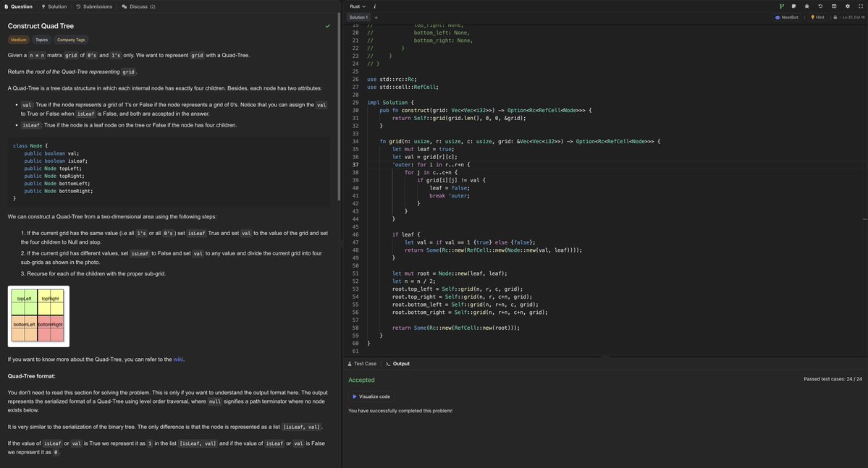Open the Submissions tab
The height and width of the screenshot is (468, 868).
[x=94, y=7]
